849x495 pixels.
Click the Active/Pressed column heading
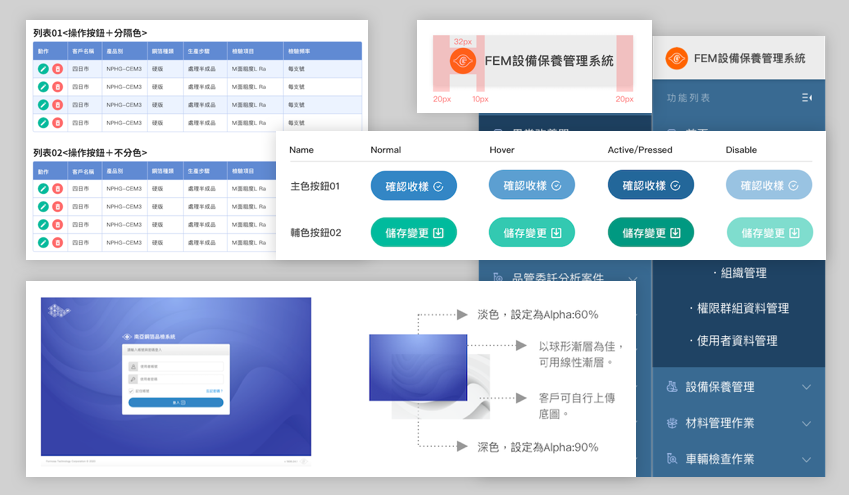pos(640,149)
